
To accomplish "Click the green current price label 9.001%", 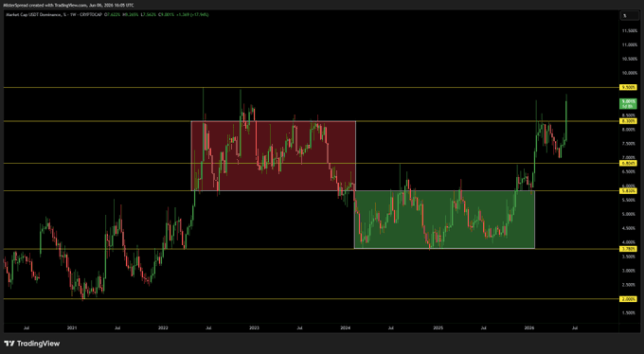I will tap(629, 103).
